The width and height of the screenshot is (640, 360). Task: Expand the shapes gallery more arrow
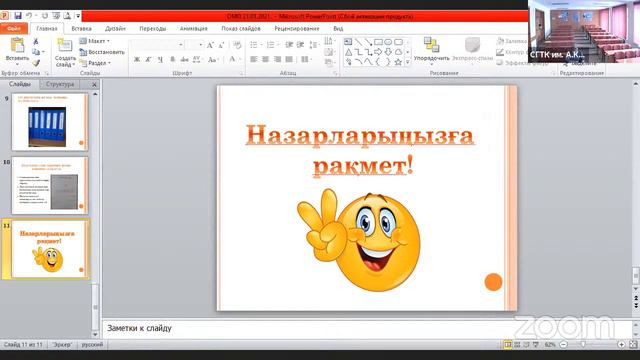click(x=407, y=62)
